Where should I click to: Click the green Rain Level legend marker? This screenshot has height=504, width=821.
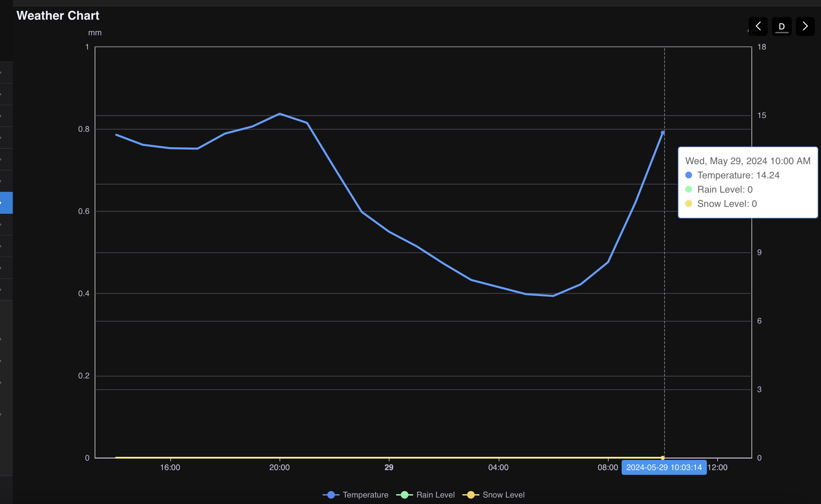[404, 495]
